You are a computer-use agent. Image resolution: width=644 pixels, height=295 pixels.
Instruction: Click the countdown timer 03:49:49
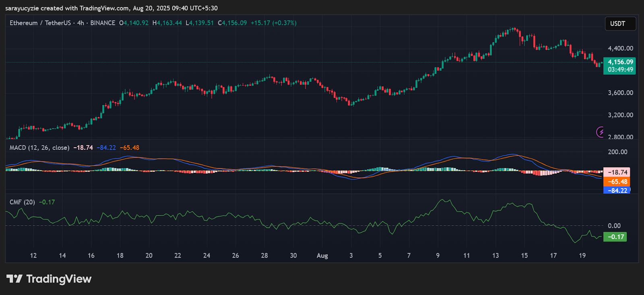pos(620,70)
